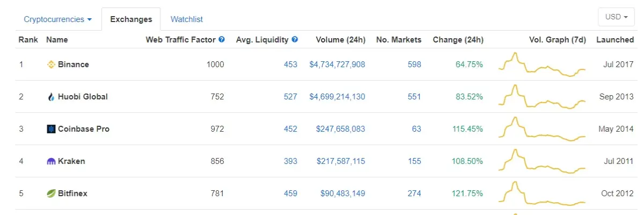Viewport: 644px width, 215px height.
Task: Open the Kraken exchange link
Action: click(x=71, y=161)
